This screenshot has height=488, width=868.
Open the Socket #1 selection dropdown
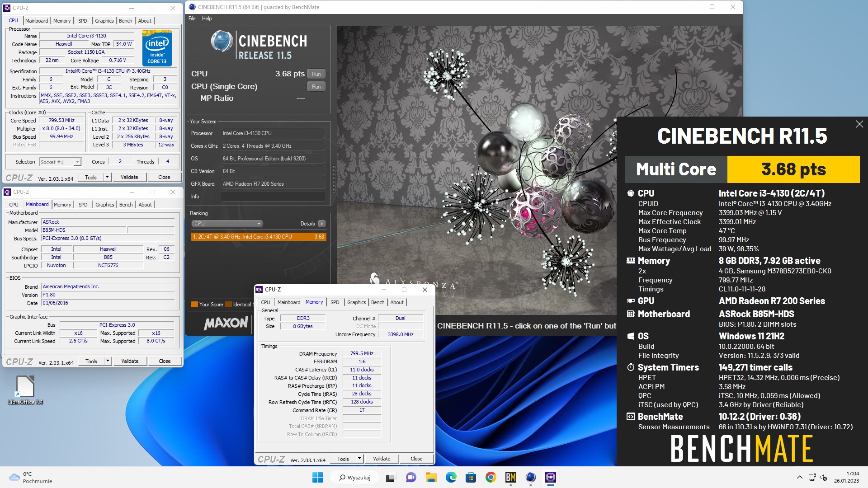tap(60, 162)
